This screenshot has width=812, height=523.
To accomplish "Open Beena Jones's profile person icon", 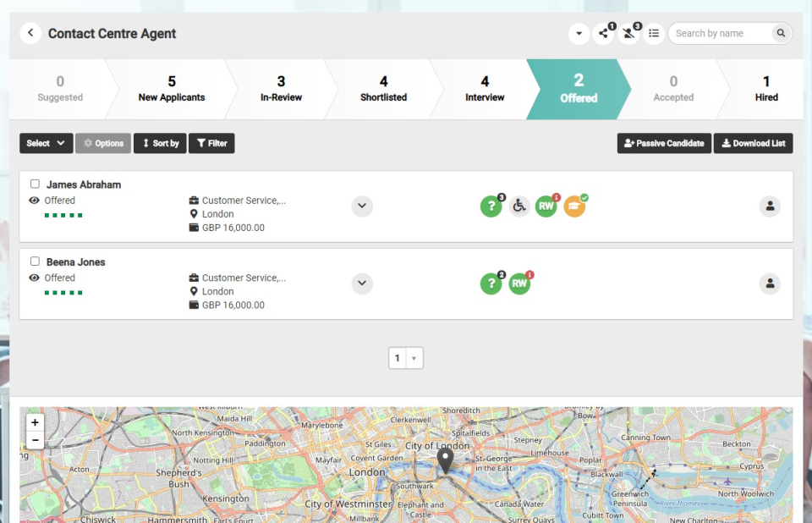I will click(x=770, y=284).
